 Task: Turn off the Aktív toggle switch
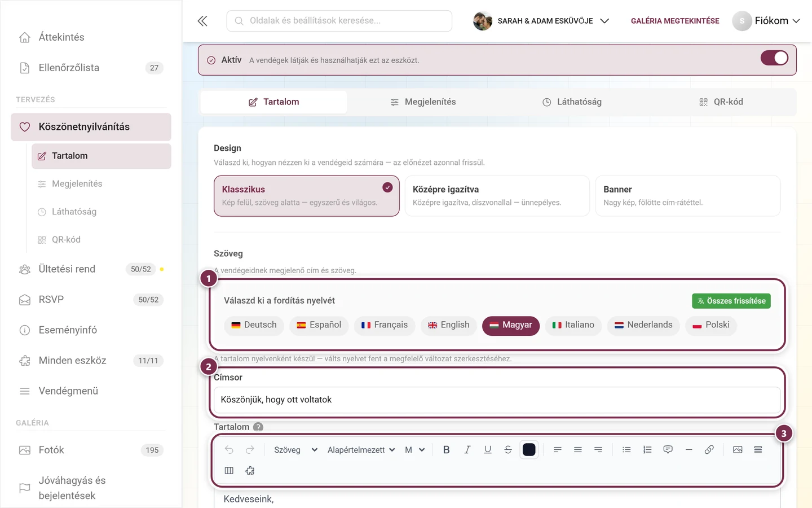(774, 58)
